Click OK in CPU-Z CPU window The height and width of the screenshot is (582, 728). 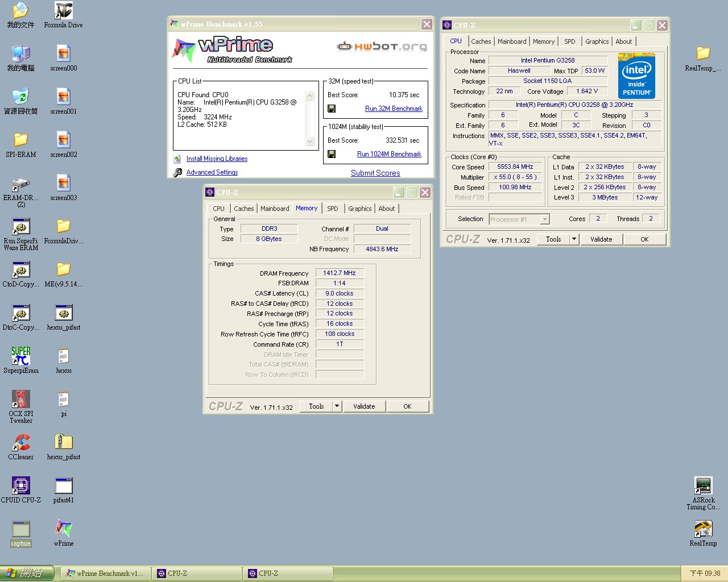644,239
